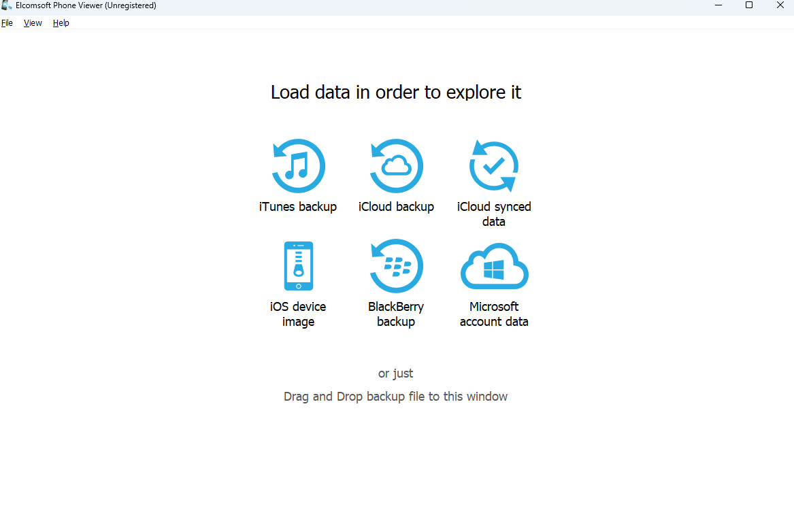
Task: Click the "iCloud backup" label
Action: tap(396, 207)
